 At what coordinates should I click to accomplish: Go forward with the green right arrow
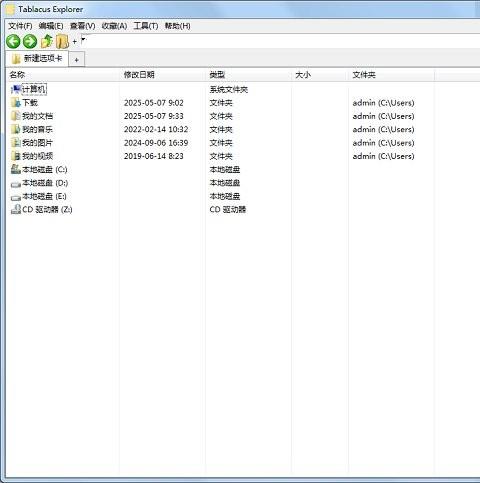point(30,42)
